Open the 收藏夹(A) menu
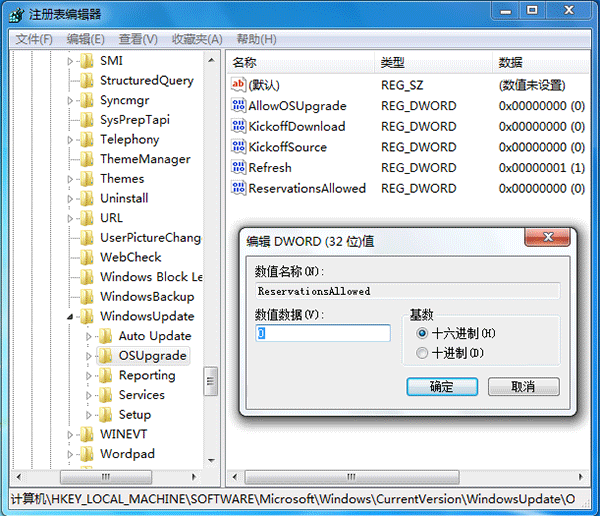Viewport: 600px width, 516px height. coord(197,39)
